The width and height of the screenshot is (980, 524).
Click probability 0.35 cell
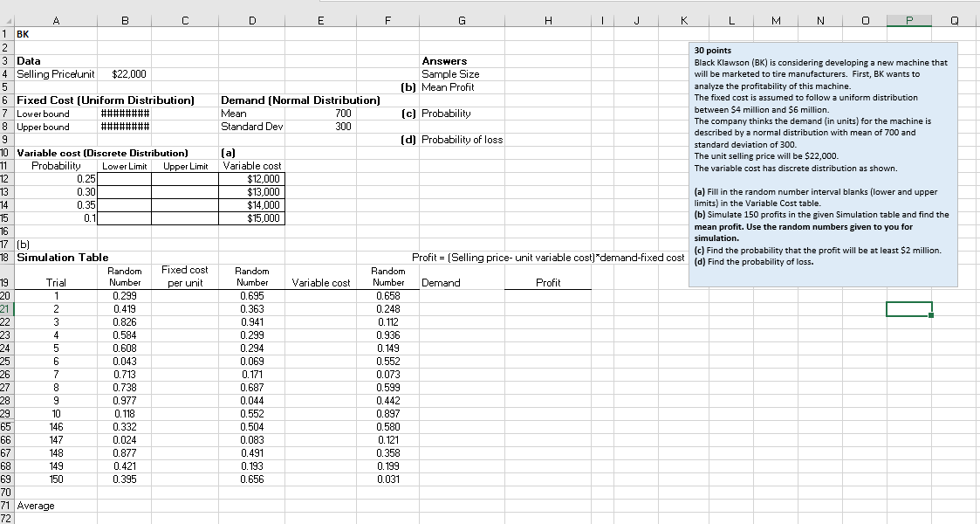pos(56,205)
